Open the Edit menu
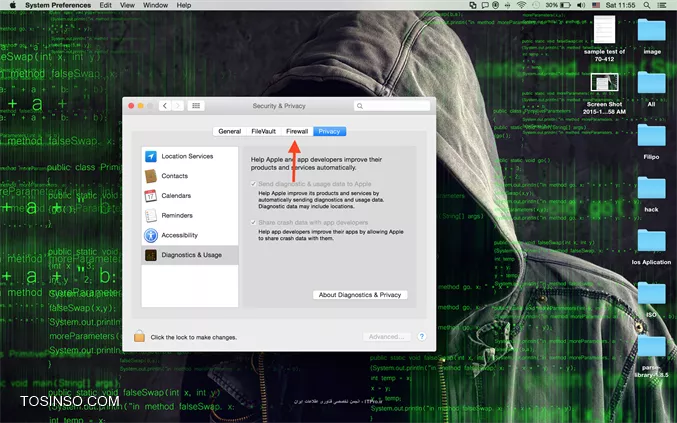Image resolution: width=677 pixels, height=423 pixels. tap(105, 5)
